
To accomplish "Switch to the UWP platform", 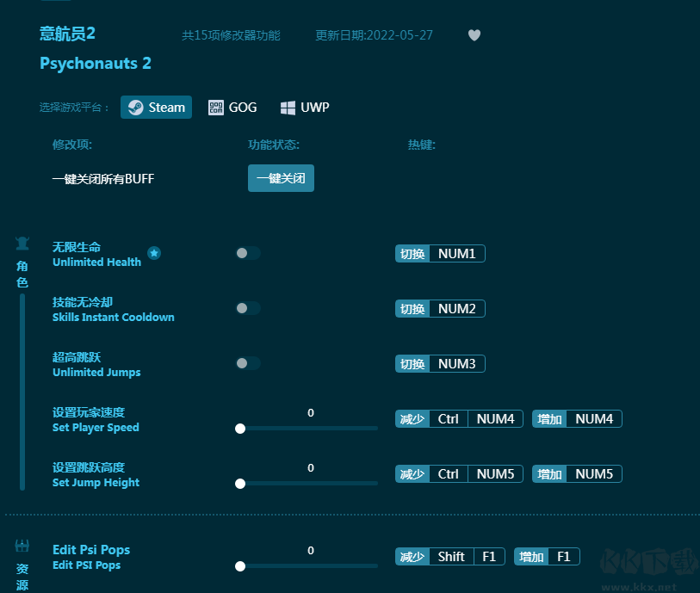I will [305, 108].
